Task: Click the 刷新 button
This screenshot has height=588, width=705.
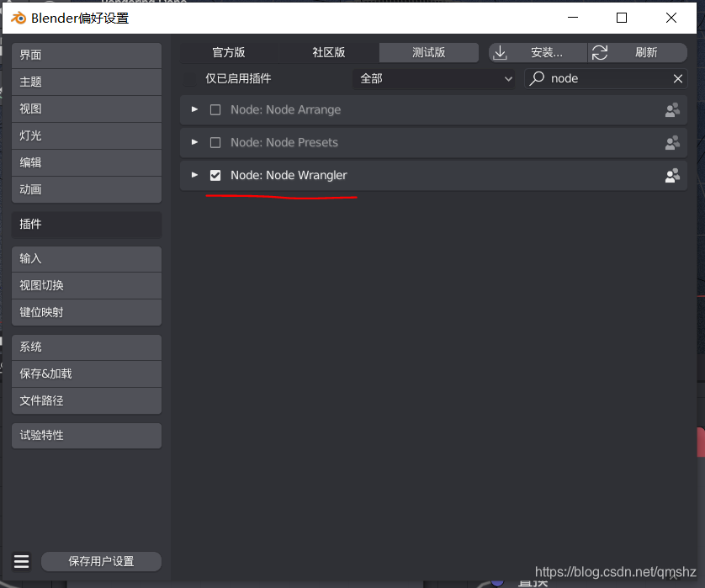Action: point(638,53)
